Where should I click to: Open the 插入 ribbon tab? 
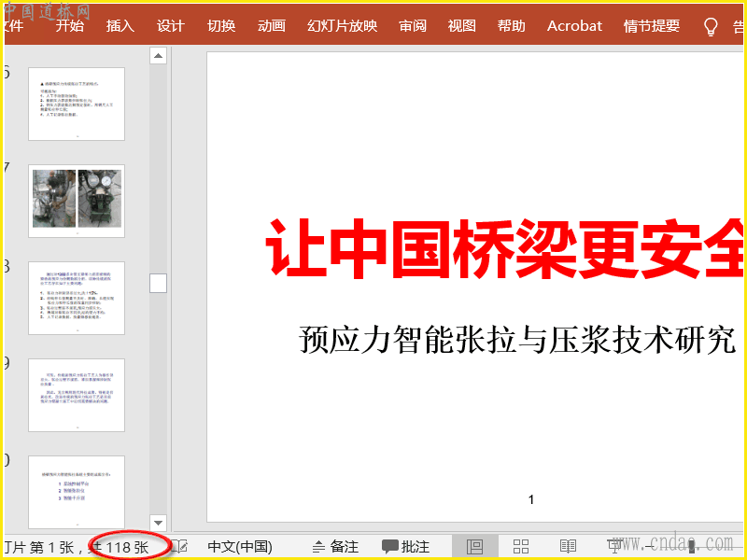click(120, 25)
